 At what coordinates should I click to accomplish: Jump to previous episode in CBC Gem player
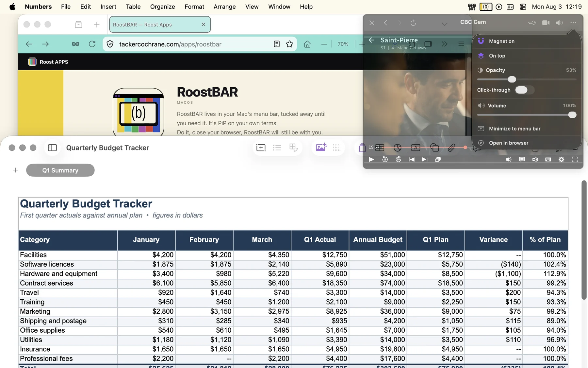point(412,159)
